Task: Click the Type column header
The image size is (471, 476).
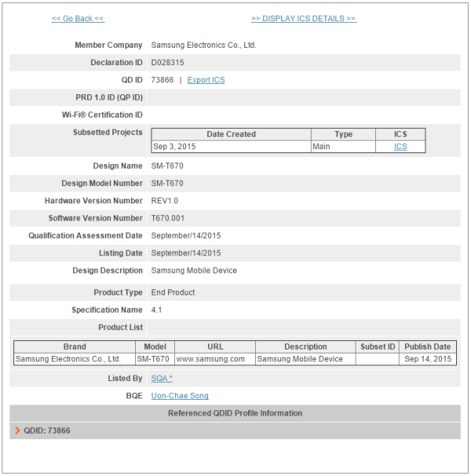Action: [343, 134]
